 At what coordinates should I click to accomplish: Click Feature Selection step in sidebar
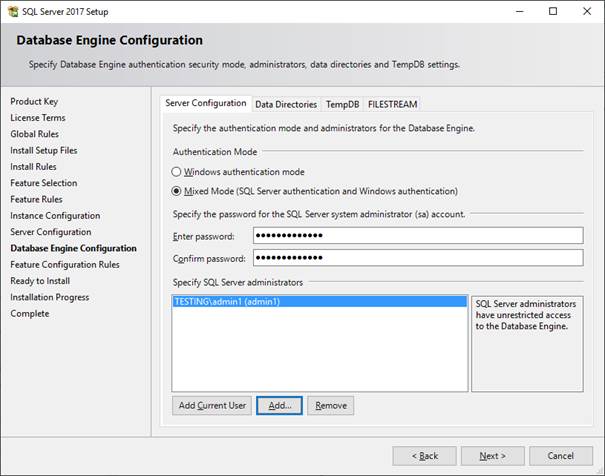pyautogui.click(x=44, y=183)
